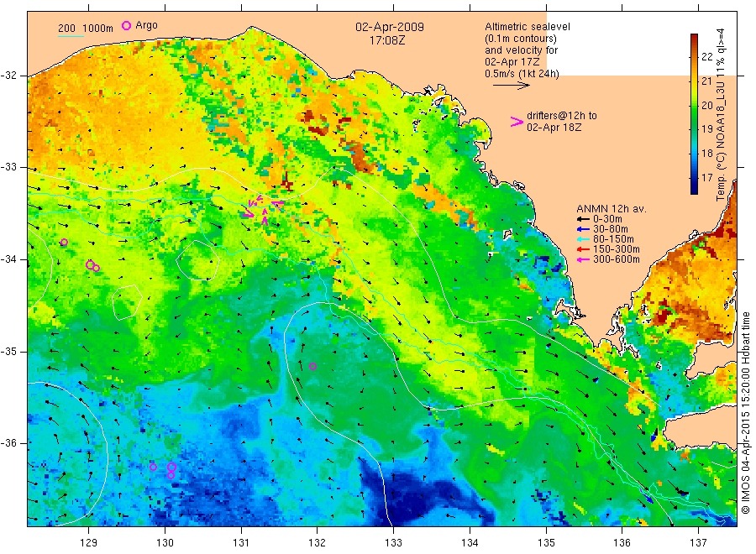Click the longitude axis label '131'

point(241,543)
